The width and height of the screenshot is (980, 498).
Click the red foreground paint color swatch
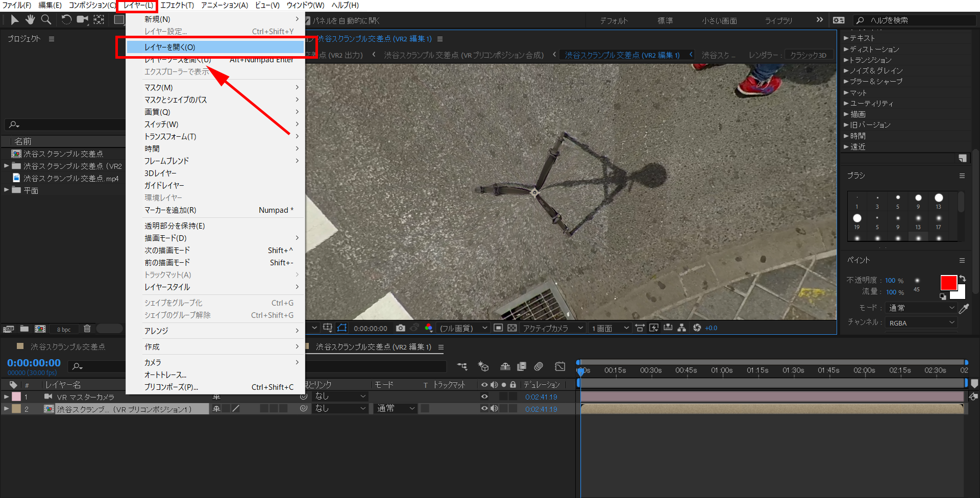click(948, 283)
